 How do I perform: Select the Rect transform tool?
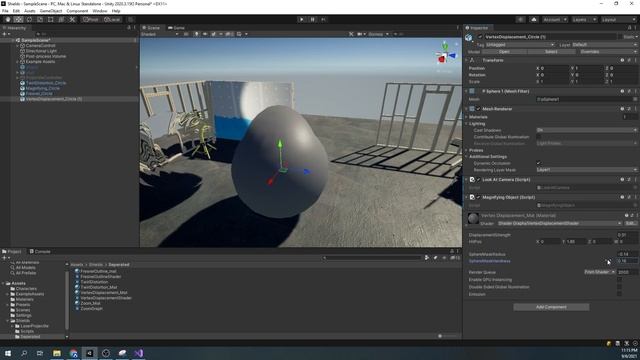click(51, 19)
